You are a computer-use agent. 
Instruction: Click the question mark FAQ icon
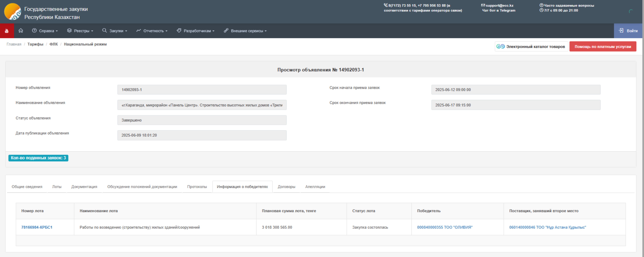[x=541, y=5]
